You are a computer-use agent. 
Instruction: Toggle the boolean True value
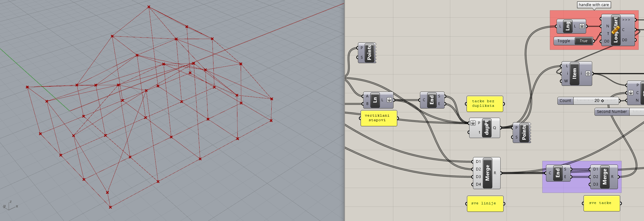[x=583, y=41]
